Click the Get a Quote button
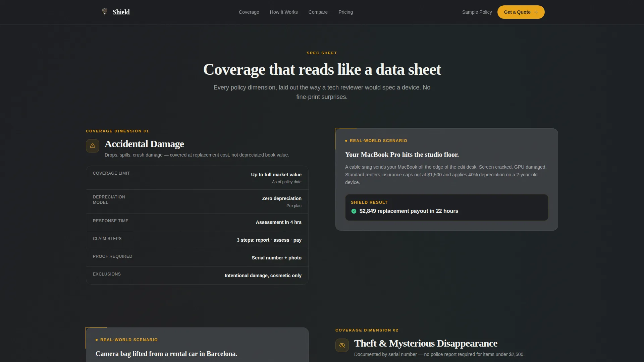This screenshot has height=362, width=644. [x=521, y=12]
